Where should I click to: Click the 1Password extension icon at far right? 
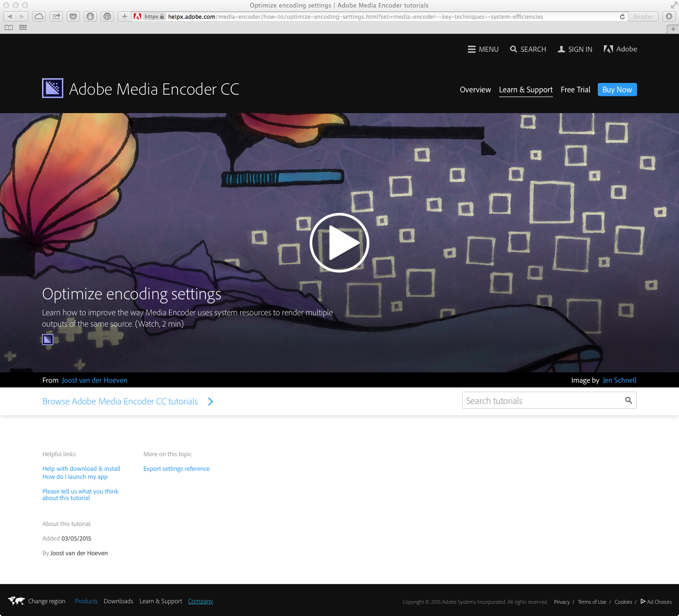[669, 16]
